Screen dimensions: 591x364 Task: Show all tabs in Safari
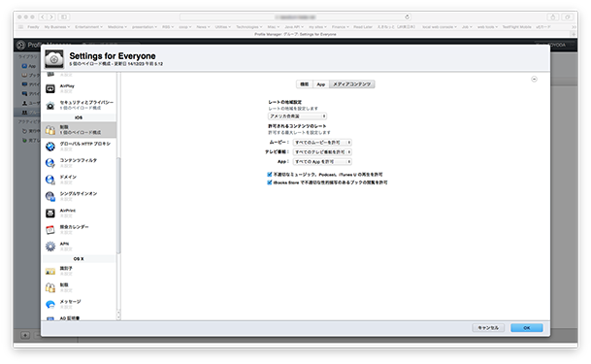[568, 17]
